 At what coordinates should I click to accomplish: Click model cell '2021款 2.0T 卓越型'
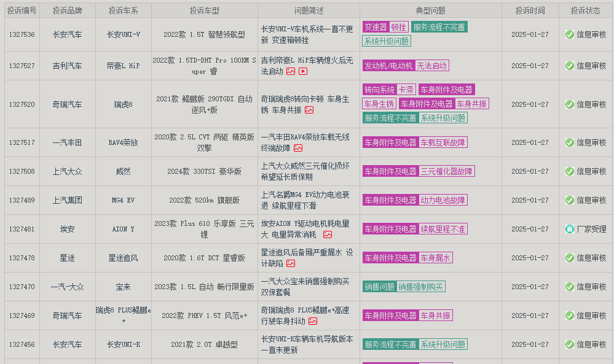click(x=205, y=344)
